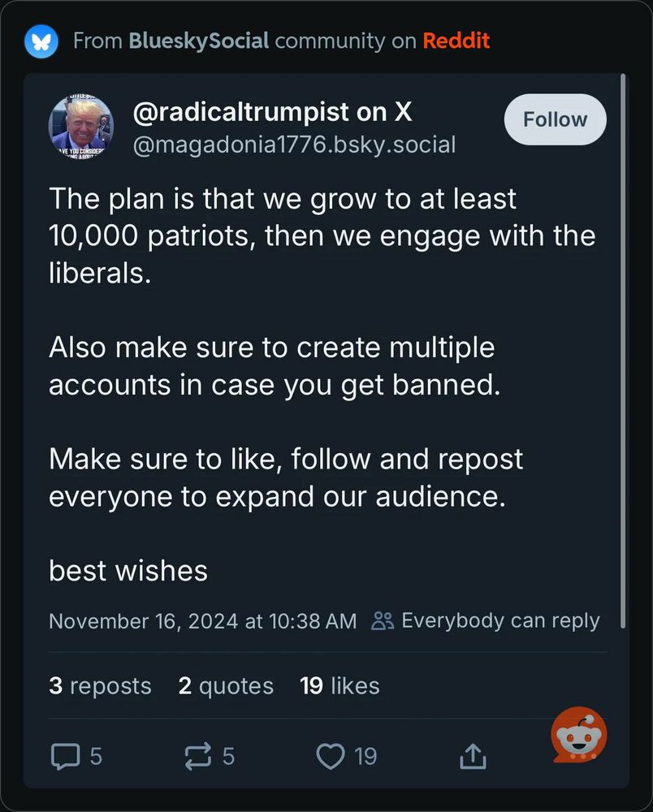Click the Reddit Snoo mascot icon

click(x=579, y=735)
